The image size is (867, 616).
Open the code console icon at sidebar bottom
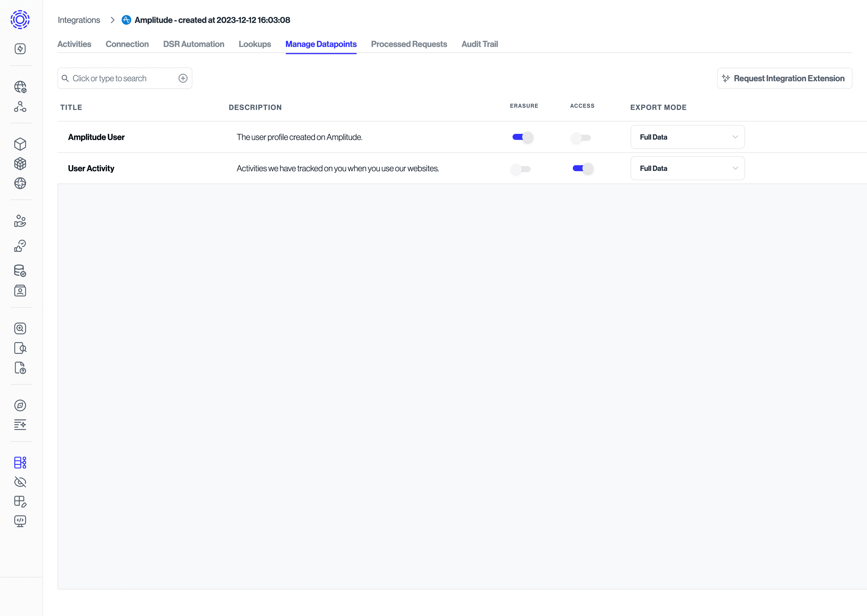(20, 521)
